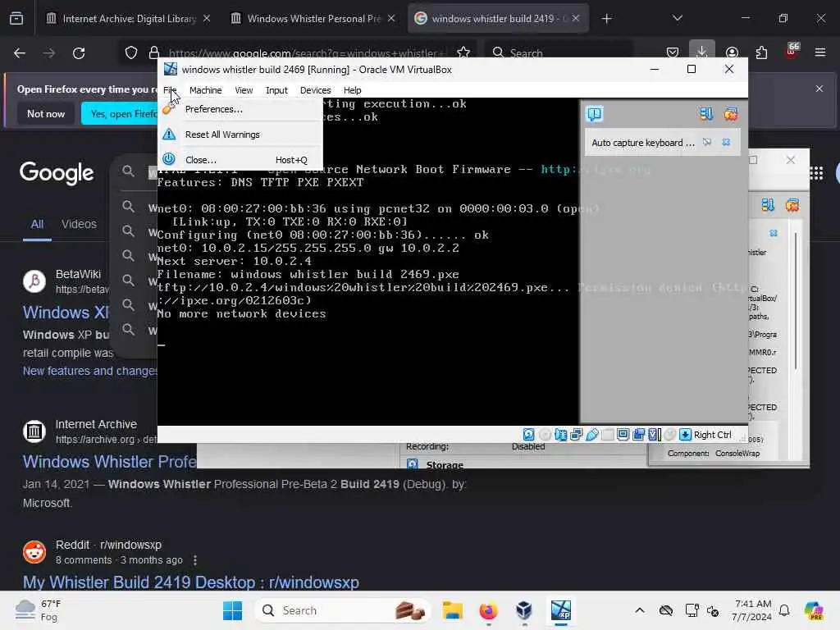Viewport: 840px width, 630px height.
Task: Click the Windows taskbar search box
Action: click(344, 610)
